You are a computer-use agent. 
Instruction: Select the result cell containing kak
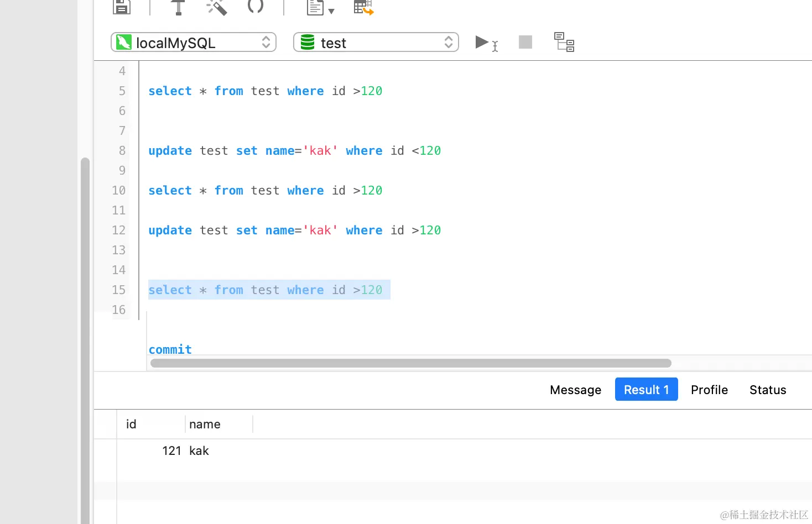coord(219,450)
